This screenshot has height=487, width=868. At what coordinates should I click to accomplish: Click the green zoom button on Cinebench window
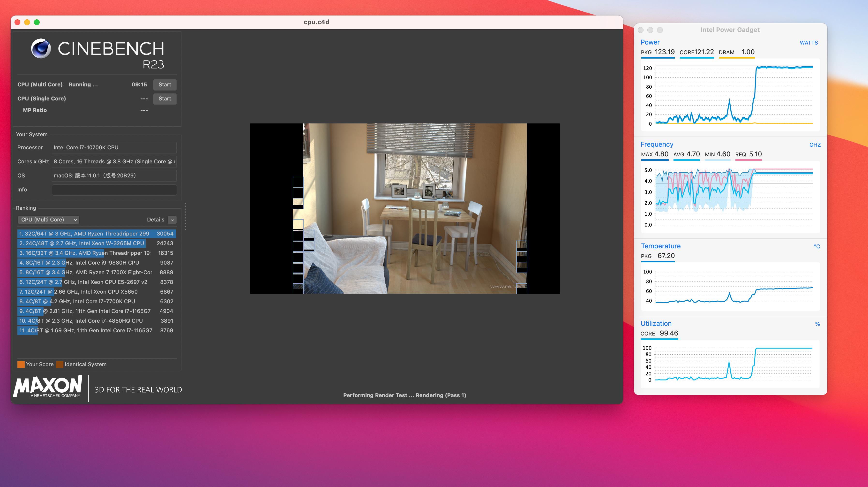pyautogui.click(x=37, y=22)
